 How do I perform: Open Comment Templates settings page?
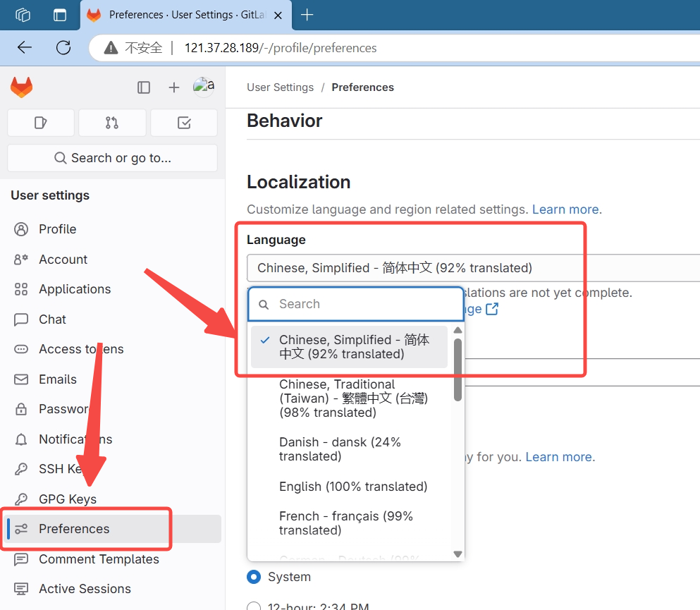pos(99,559)
